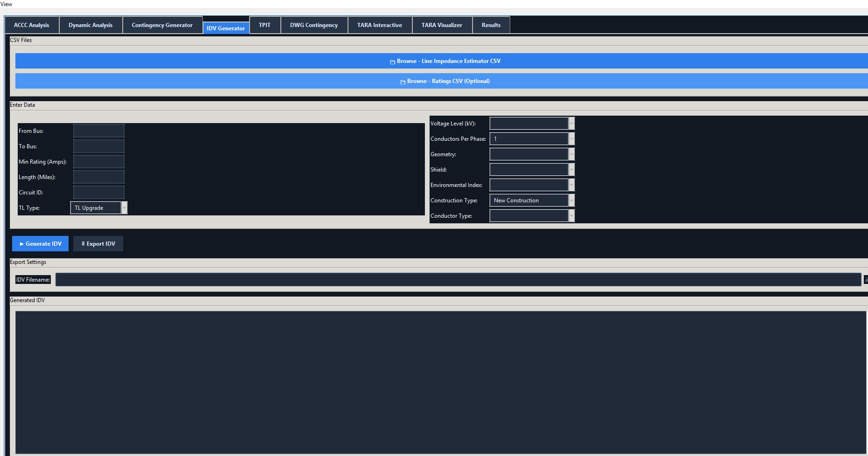Open the TL Type dropdown
The image size is (868, 456).
(x=99, y=208)
